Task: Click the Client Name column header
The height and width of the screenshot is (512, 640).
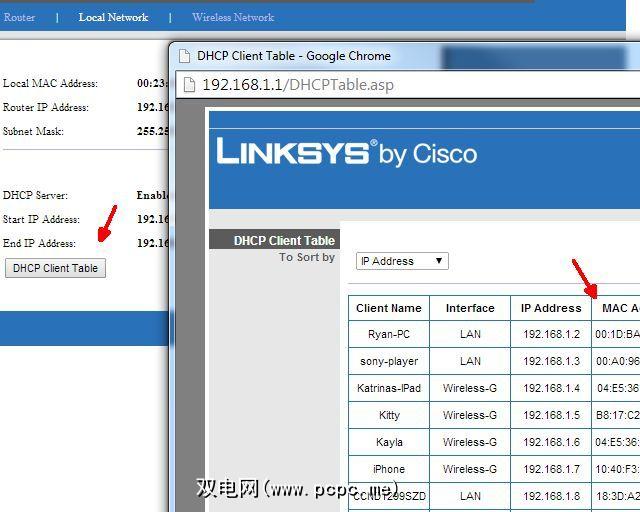Action: click(389, 308)
